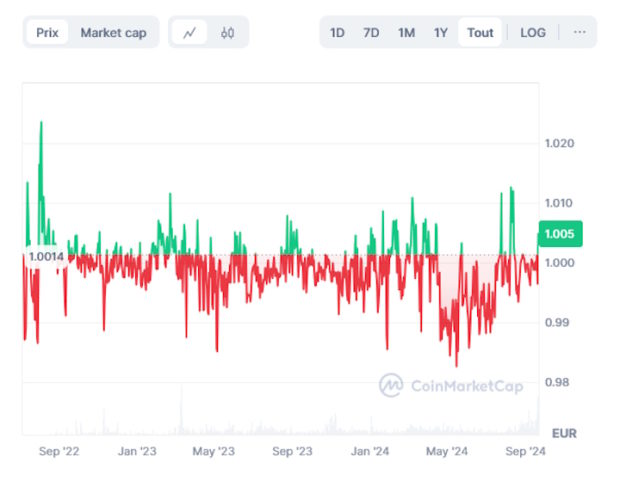The height and width of the screenshot is (482, 620).
Task: Click the May '24 date label
Action: pyautogui.click(x=447, y=451)
